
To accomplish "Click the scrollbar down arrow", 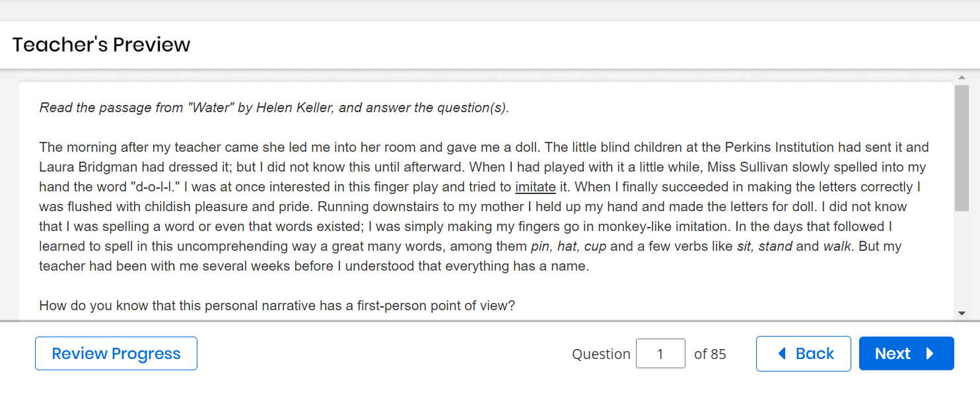I will [962, 313].
